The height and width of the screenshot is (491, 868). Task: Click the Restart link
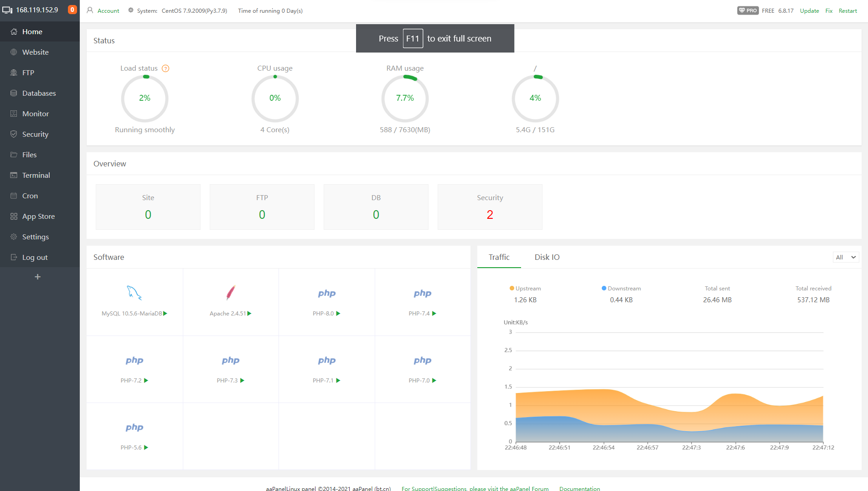[847, 10]
